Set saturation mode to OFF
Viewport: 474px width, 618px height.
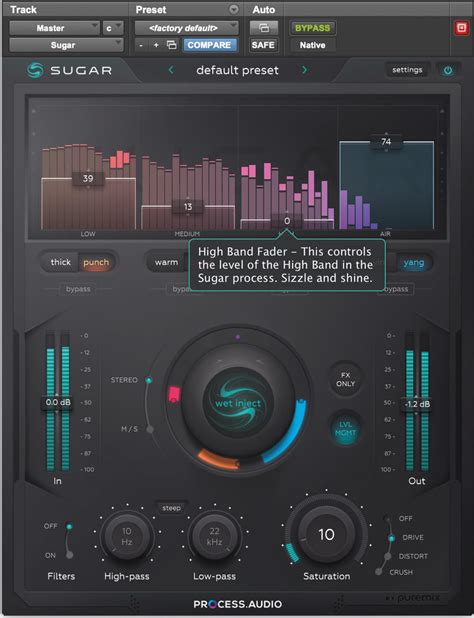point(388,518)
